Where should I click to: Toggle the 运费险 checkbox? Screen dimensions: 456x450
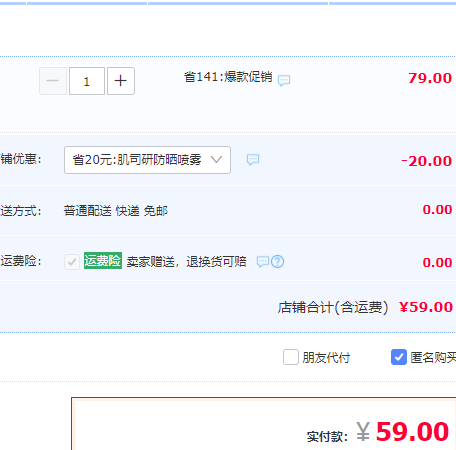tap(72, 262)
